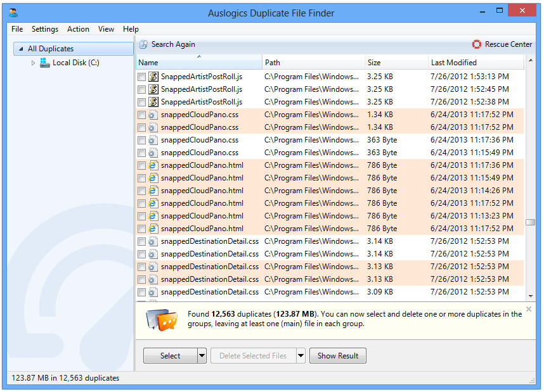The width and height of the screenshot is (544, 392).
Task: Open the Select button dropdown arrow
Action: coord(202,356)
